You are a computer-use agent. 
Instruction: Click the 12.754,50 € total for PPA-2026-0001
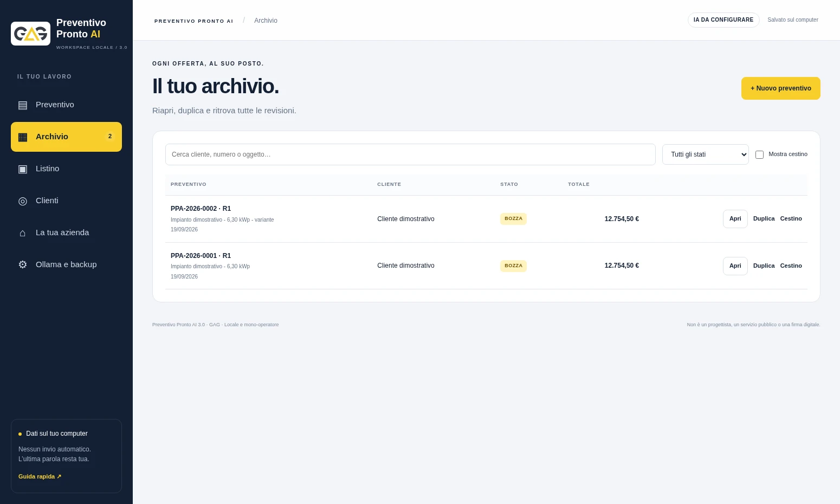(622, 266)
